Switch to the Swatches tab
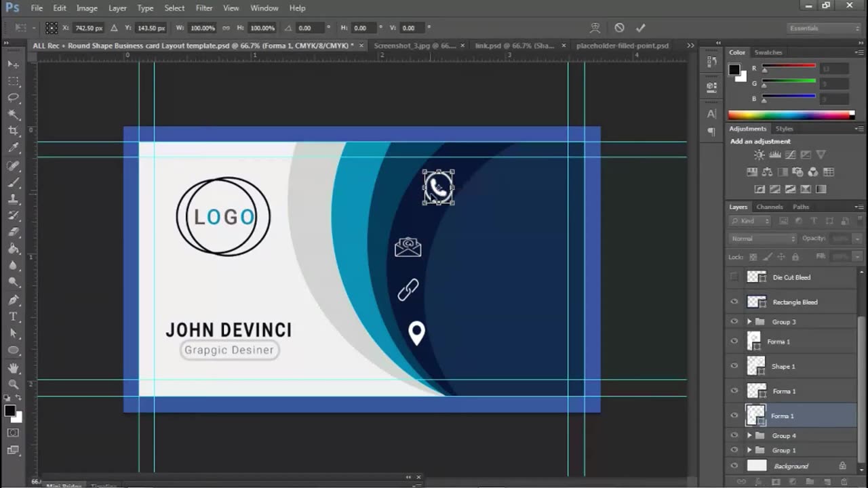Viewport: 868px width, 488px height. pyautogui.click(x=768, y=52)
